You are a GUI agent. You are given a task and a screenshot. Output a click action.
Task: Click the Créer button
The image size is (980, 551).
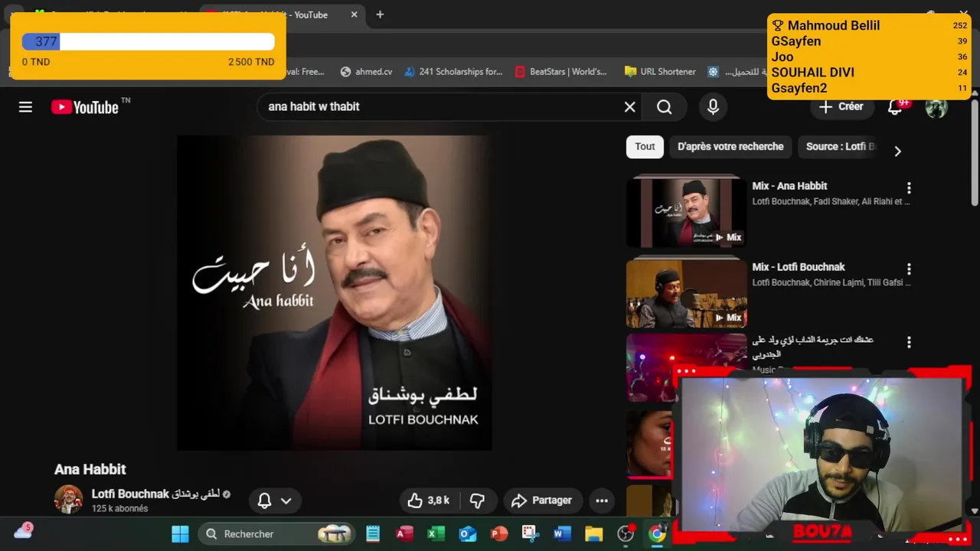[x=841, y=107]
